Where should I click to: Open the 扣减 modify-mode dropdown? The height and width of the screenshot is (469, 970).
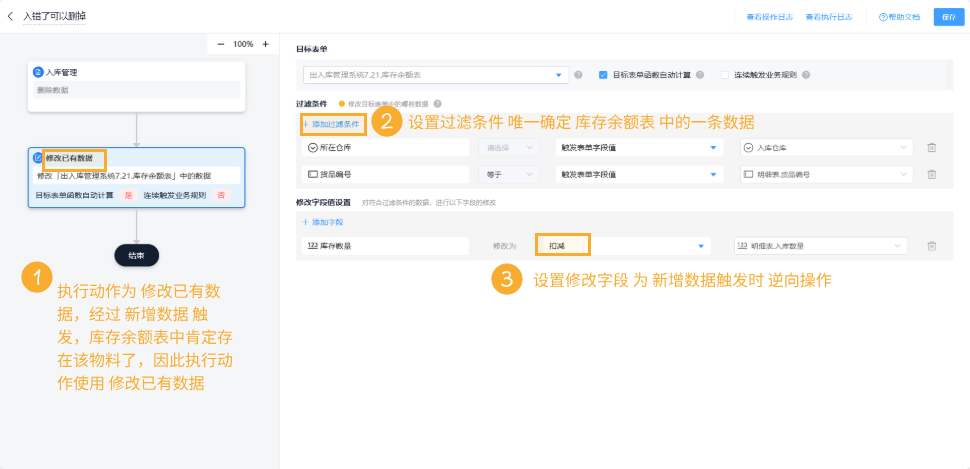624,246
